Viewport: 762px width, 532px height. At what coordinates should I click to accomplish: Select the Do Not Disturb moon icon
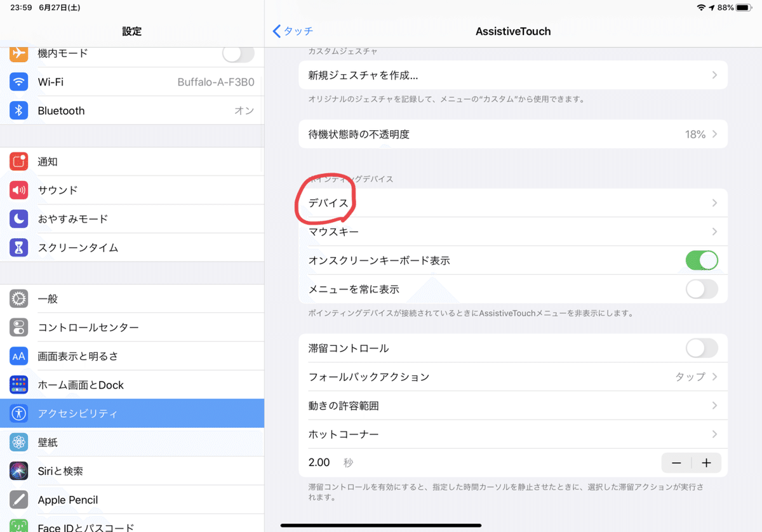coord(18,218)
